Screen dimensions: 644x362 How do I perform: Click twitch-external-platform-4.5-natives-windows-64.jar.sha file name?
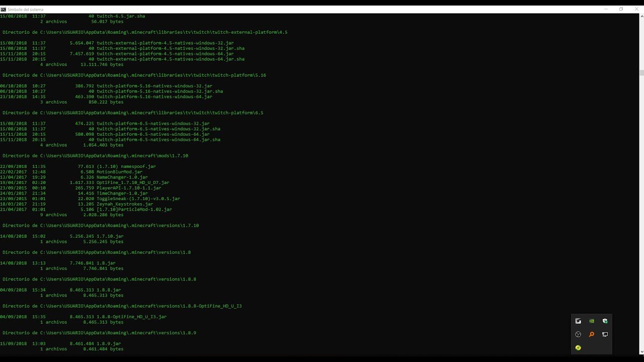[171, 59]
